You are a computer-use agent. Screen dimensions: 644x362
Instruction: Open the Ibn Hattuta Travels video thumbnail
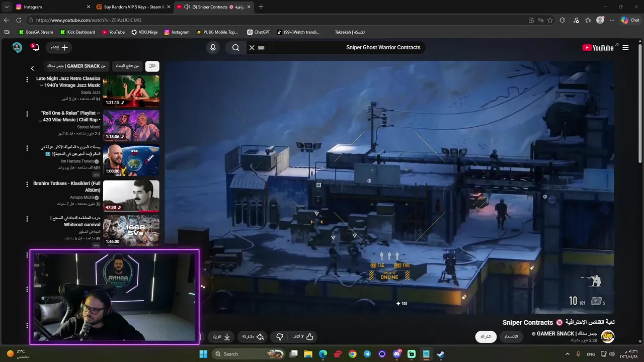click(x=131, y=160)
